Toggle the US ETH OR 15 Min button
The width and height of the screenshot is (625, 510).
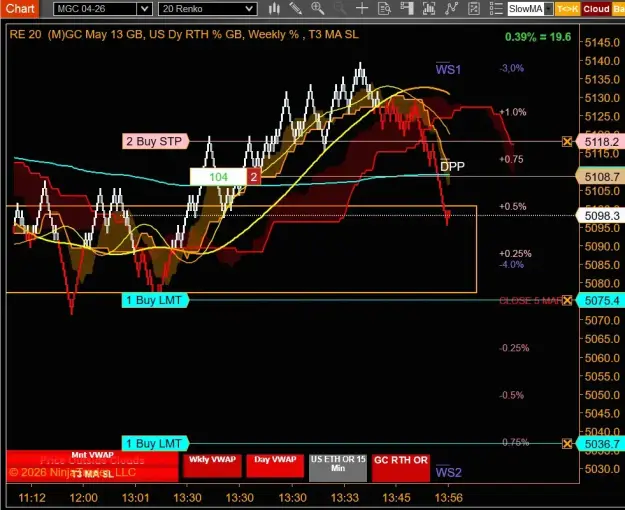click(338, 467)
